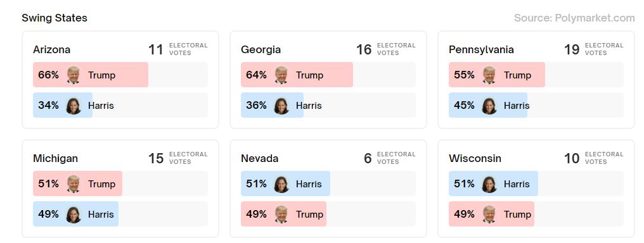Select the 45% Harris bar in Pennsylvania
This screenshot has height=243, width=644.
point(488,105)
